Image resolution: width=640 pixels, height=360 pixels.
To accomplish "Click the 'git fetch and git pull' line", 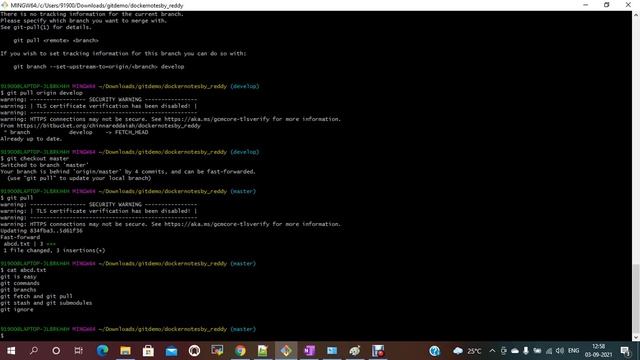I will click(x=36, y=296).
